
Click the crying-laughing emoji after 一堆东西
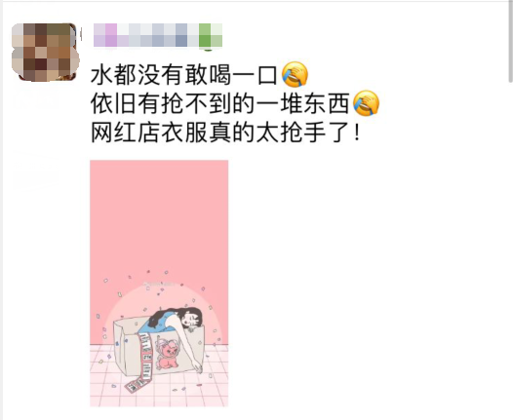(366, 103)
